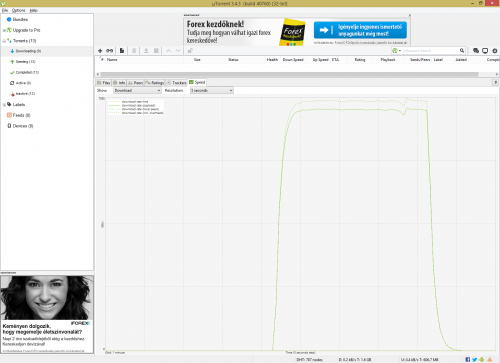Switch to the Peers tab
Screen dimensions: 500x363
click(135, 83)
